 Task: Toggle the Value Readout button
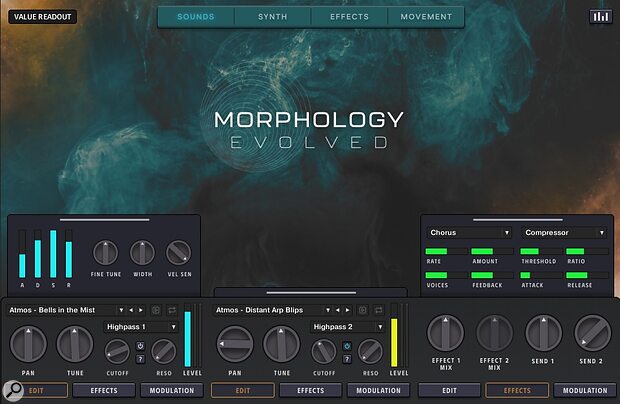click(43, 17)
